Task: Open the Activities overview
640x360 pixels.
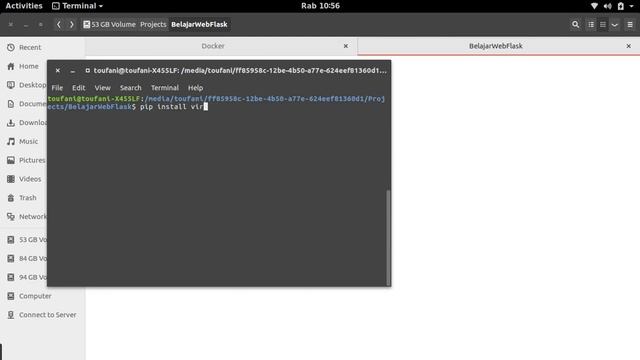Action: tap(24, 6)
